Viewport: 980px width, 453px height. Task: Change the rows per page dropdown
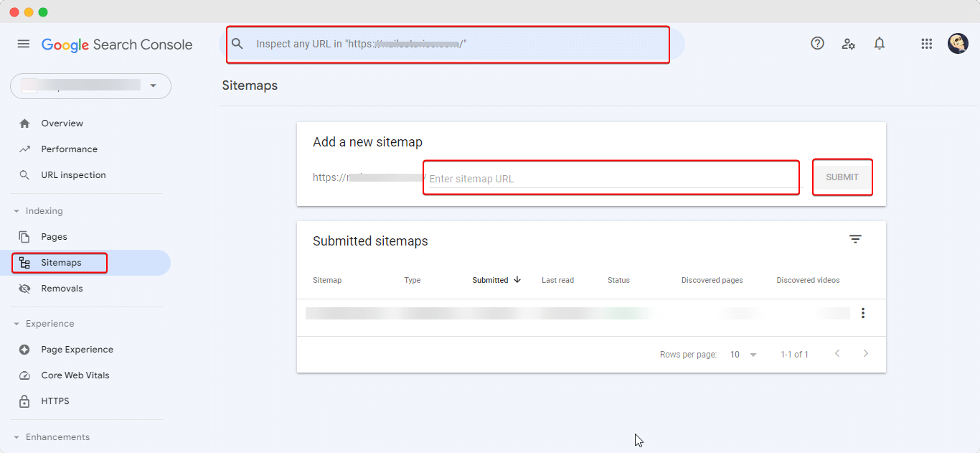(x=743, y=355)
